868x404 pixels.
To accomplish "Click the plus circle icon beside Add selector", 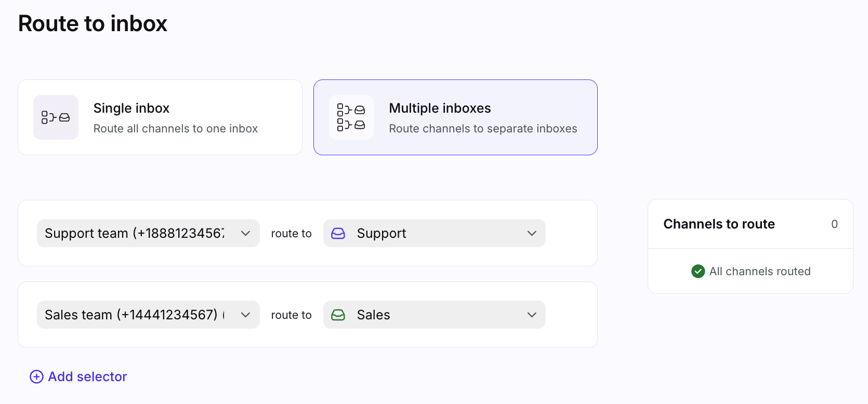I will 36,376.
